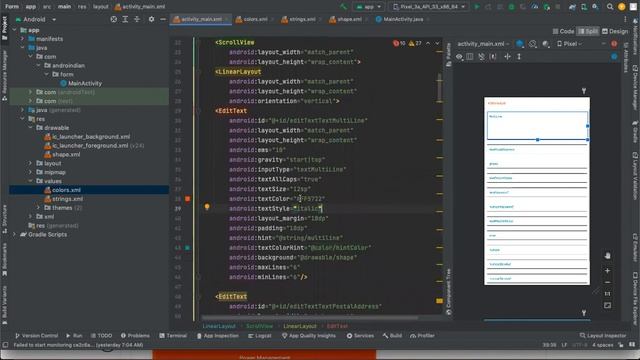
Task: Toggle view options eye icon in design toolbar
Action: pyautogui.click(x=459, y=57)
